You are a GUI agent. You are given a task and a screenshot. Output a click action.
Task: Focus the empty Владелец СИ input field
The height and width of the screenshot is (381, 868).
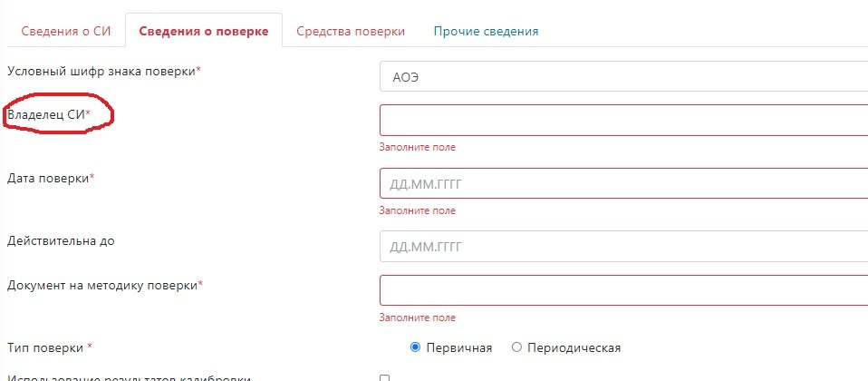[x=623, y=120]
